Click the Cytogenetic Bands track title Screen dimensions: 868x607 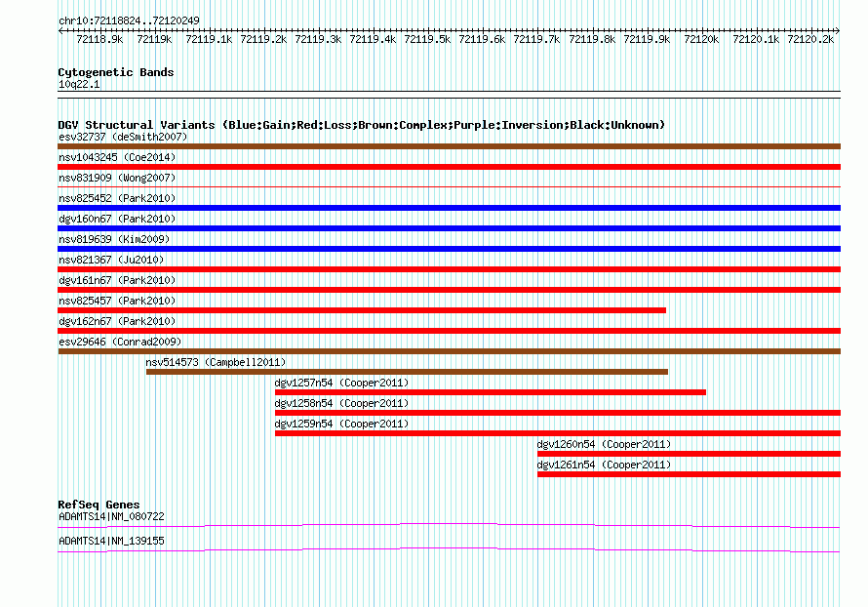116,72
